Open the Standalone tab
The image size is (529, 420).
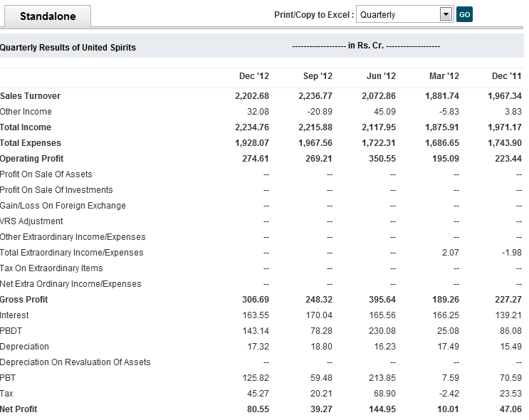point(48,16)
